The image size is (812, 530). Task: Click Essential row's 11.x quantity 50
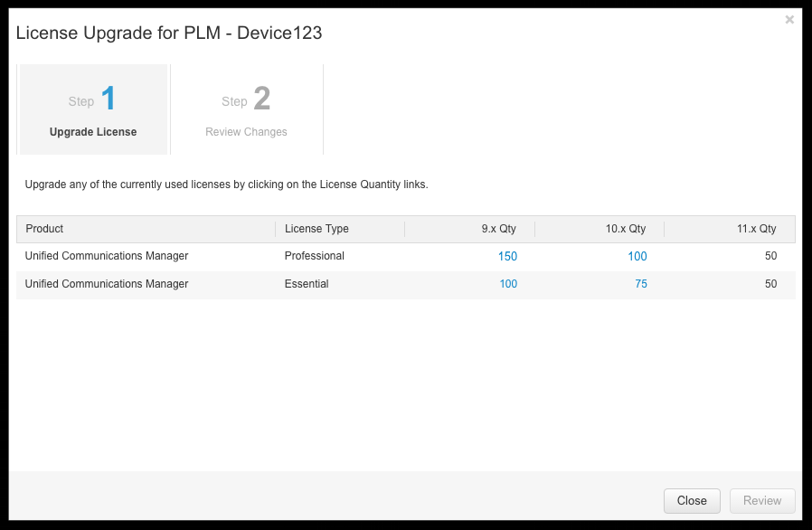770,284
